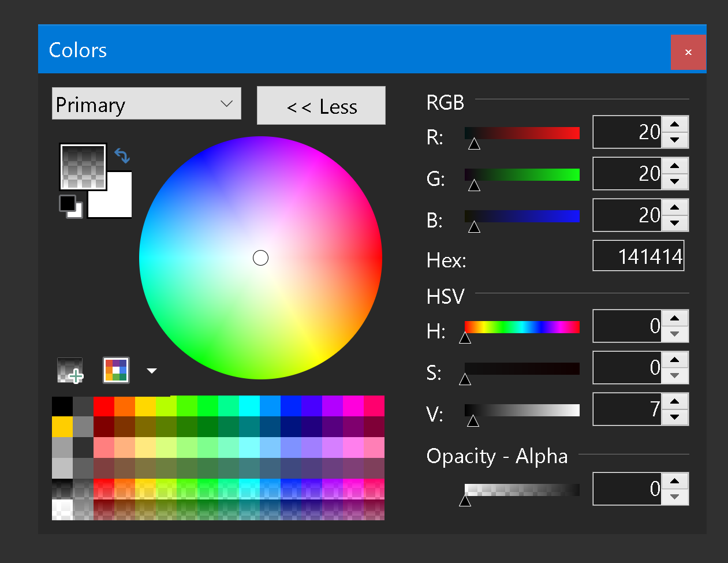Pick semi-transparent red swatch in fifth row
Screen dimensions: 728x563
click(104, 489)
